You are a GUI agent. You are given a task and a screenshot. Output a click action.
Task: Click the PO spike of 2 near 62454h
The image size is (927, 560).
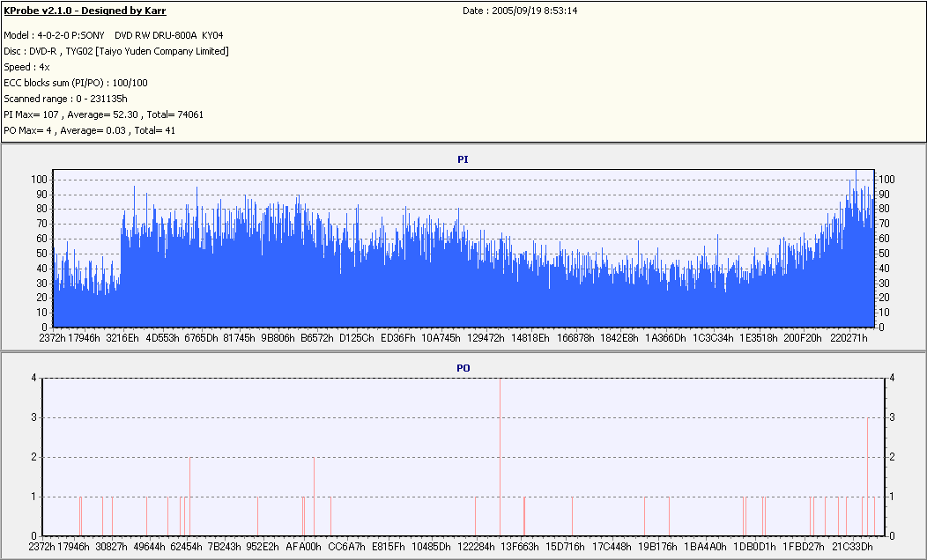click(x=189, y=497)
